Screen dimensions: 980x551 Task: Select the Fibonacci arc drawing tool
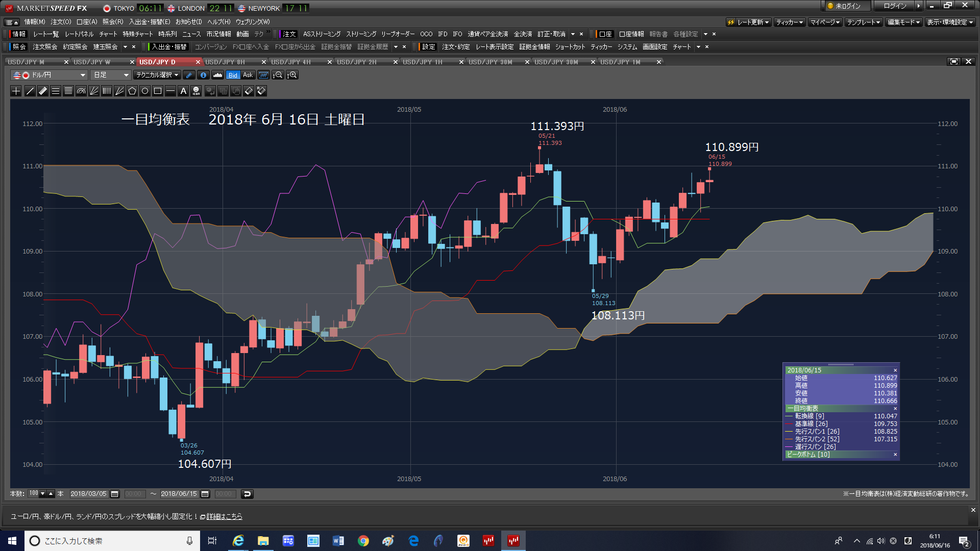(x=81, y=91)
